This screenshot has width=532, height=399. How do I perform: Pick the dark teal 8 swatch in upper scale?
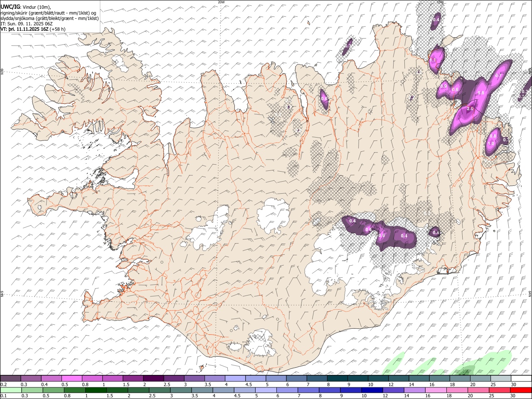point(337,378)
